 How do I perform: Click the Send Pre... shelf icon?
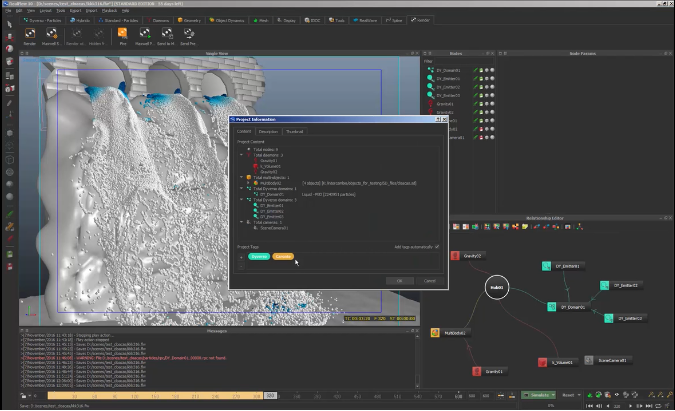pyautogui.click(x=188, y=34)
